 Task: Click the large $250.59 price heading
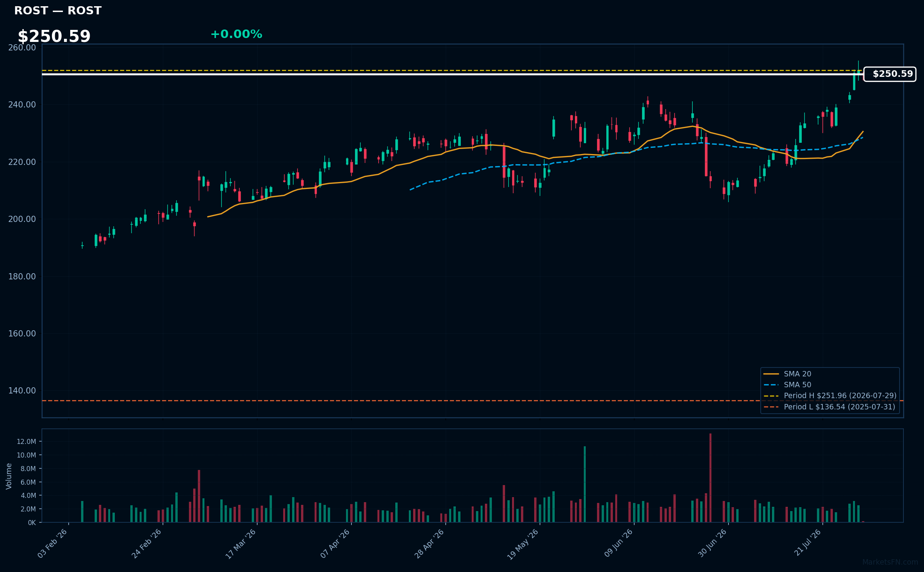(54, 36)
